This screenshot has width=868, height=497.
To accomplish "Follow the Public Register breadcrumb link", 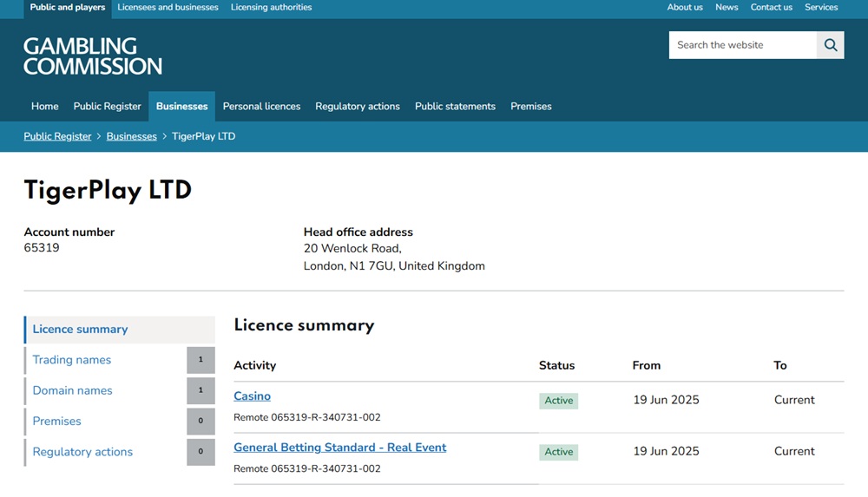I will (57, 136).
